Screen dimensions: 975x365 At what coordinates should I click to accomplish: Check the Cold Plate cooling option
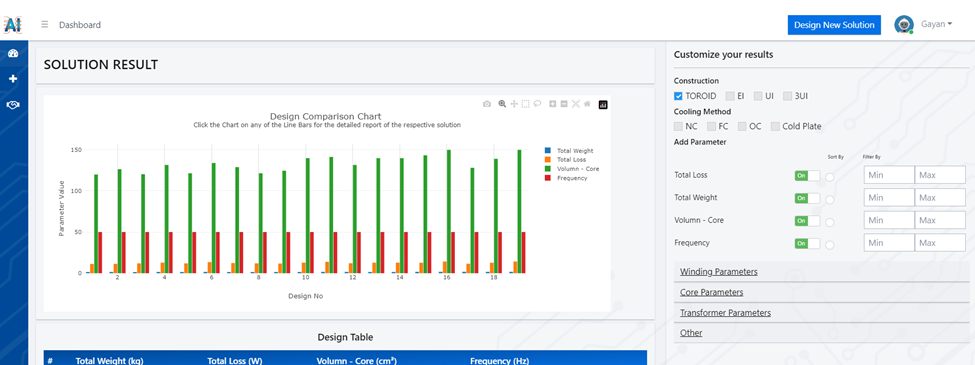775,126
